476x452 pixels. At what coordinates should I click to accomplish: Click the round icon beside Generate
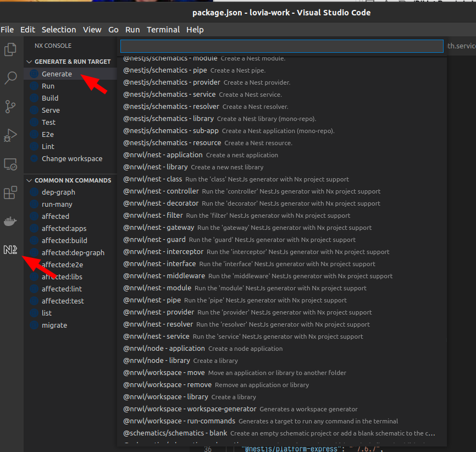pyautogui.click(x=34, y=74)
